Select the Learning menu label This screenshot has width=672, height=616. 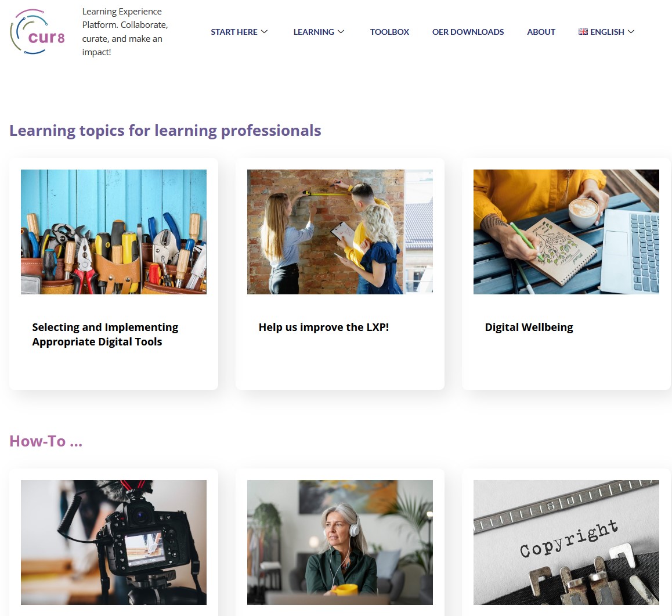pos(314,32)
